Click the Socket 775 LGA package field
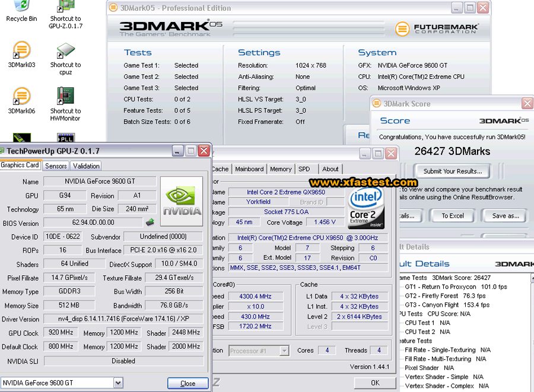The image size is (534, 392). (x=286, y=212)
